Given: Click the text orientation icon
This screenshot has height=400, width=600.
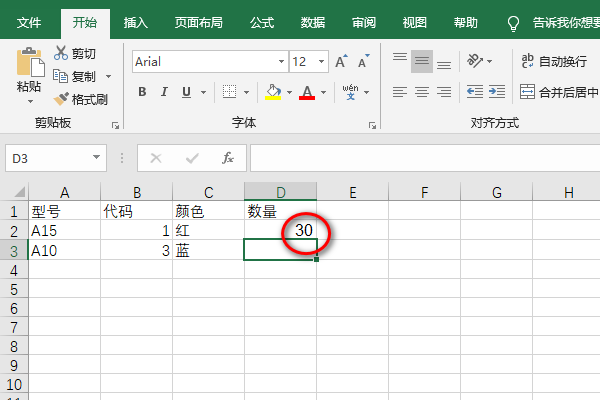Looking at the screenshot, I should point(475,61).
